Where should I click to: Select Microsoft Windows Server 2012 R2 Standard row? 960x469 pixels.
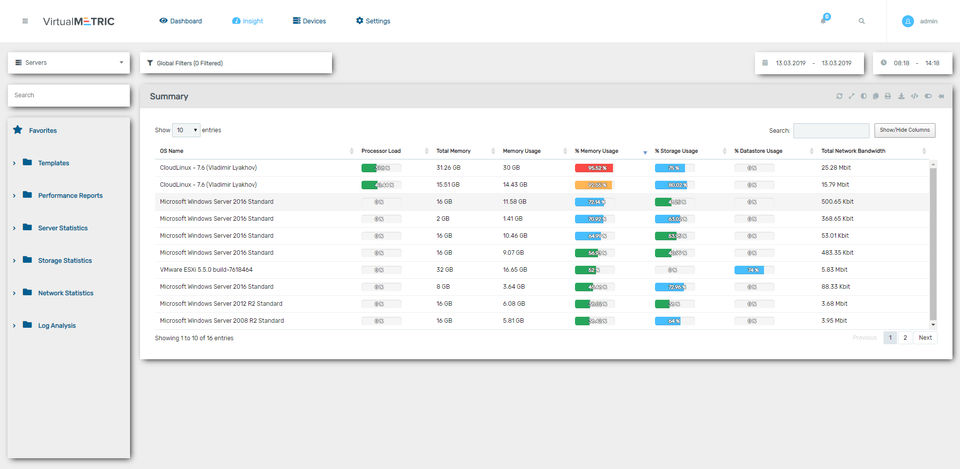pos(542,304)
